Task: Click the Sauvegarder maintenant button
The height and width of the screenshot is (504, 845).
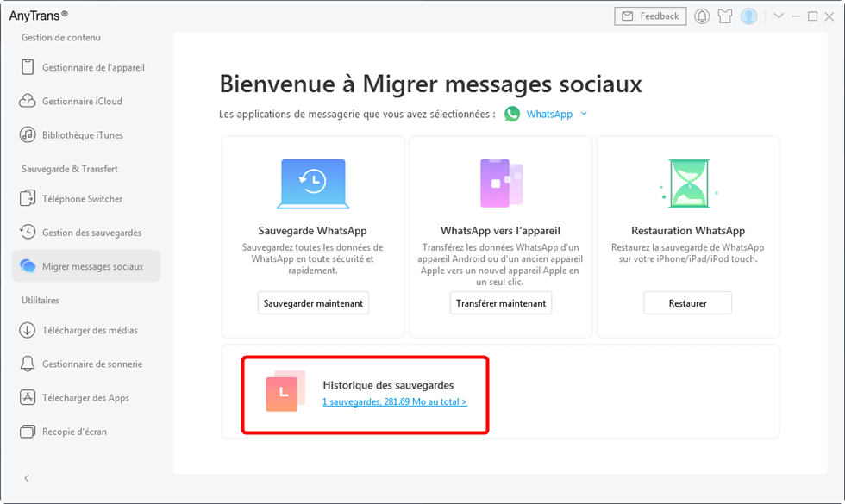Action: pyautogui.click(x=313, y=303)
